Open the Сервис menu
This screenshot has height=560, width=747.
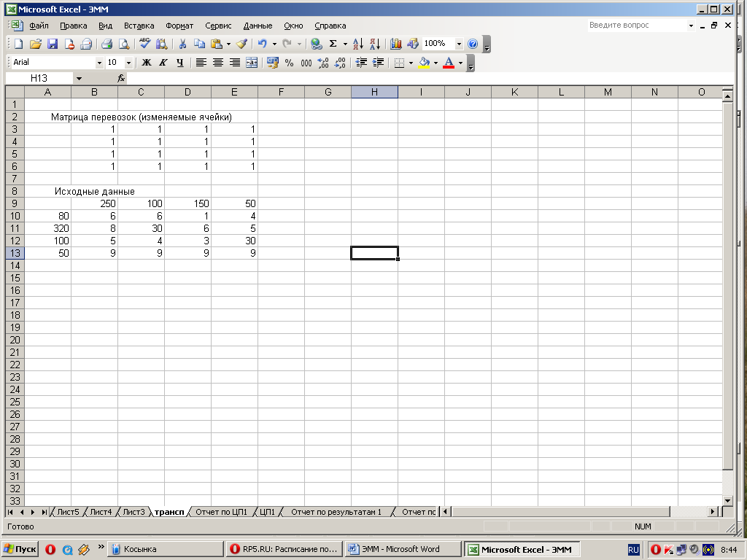click(x=218, y=26)
